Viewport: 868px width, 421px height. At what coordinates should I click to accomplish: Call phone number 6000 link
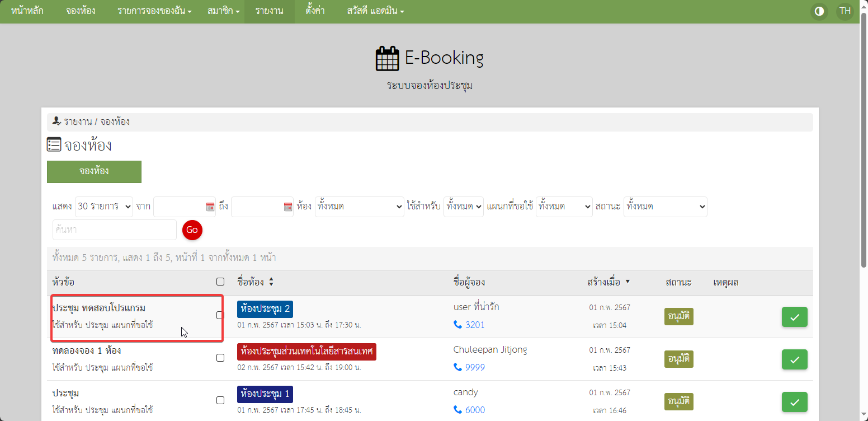point(475,410)
